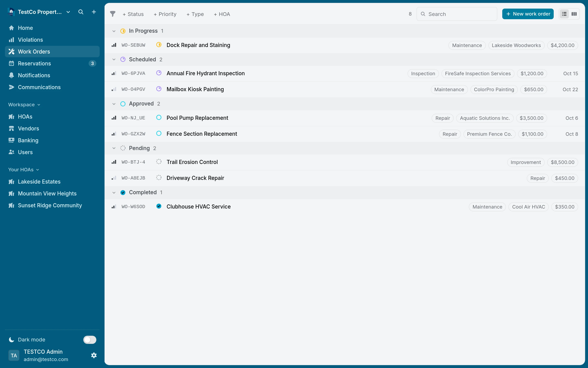Image resolution: width=588 pixels, height=368 pixels.
Task: Collapse the Completed group
Action: (x=114, y=193)
